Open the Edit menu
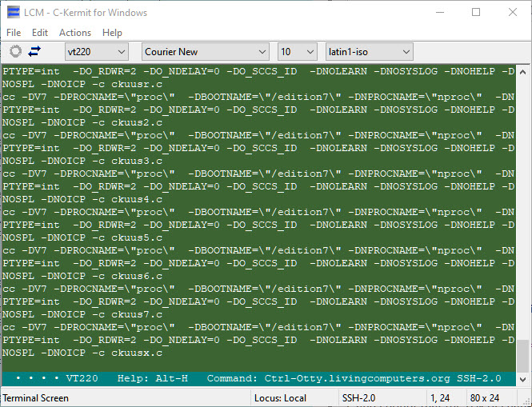Image resolution: width=532 pixels, height=407 pixels. pos(40,33)
